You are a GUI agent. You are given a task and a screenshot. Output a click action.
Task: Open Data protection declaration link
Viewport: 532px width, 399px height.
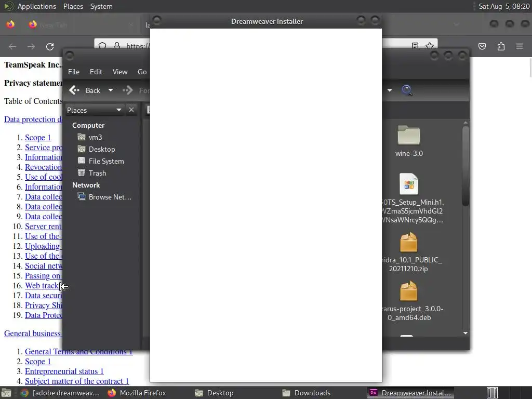click(33, 119)
